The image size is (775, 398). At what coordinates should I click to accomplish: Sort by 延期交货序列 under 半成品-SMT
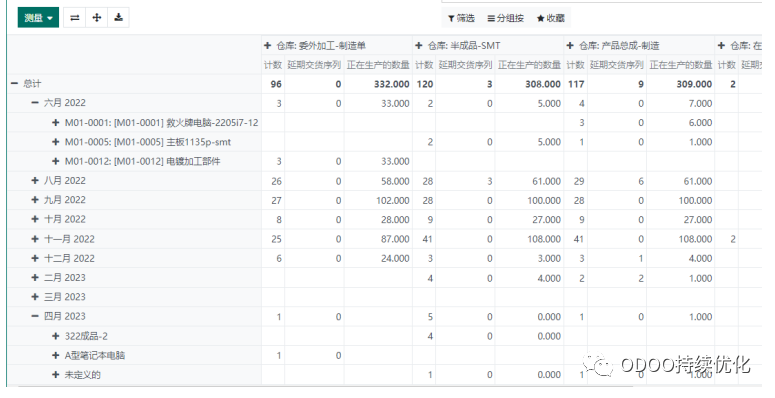[465, 65]
